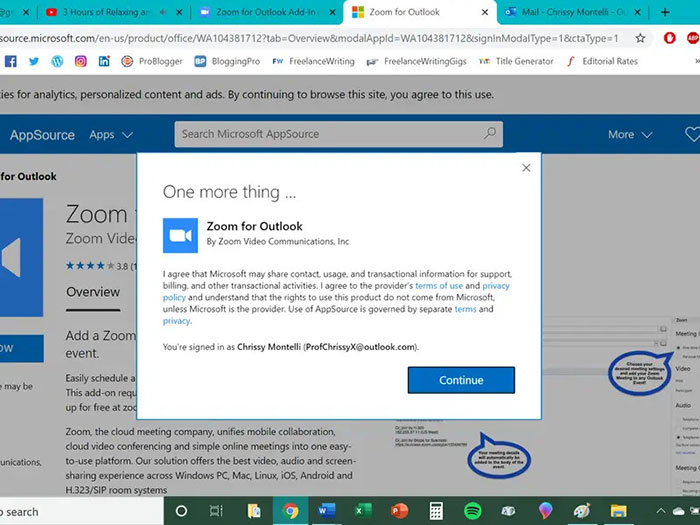Open the AppSource privacy link
Image resolution: width=700 pixels, height=525 pixels.
pyautogui.click(x=176, y=321)
